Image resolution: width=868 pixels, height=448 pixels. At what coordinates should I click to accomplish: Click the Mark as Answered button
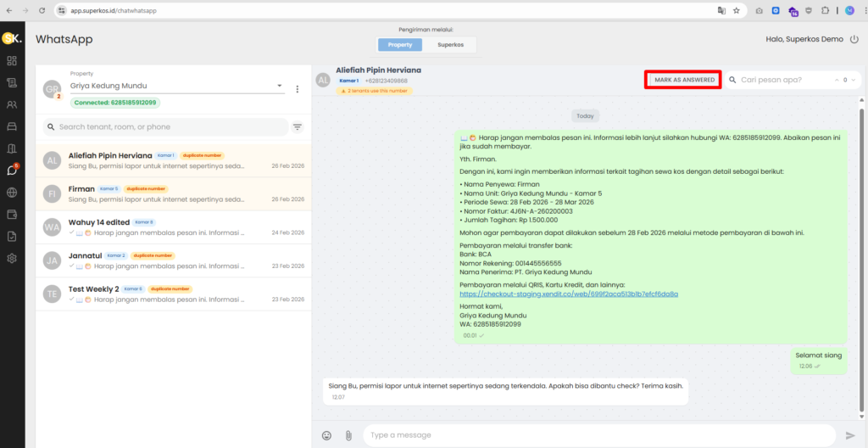coord(683,80)
